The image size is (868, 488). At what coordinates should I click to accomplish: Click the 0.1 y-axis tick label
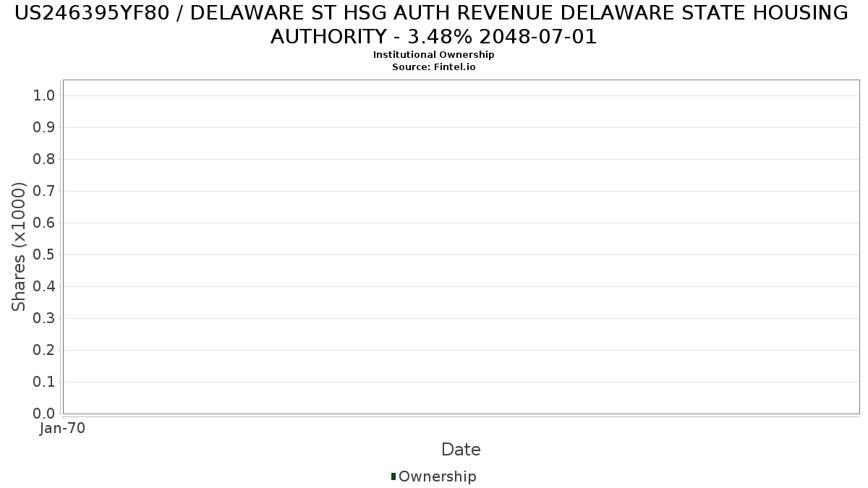pos(45,382)
